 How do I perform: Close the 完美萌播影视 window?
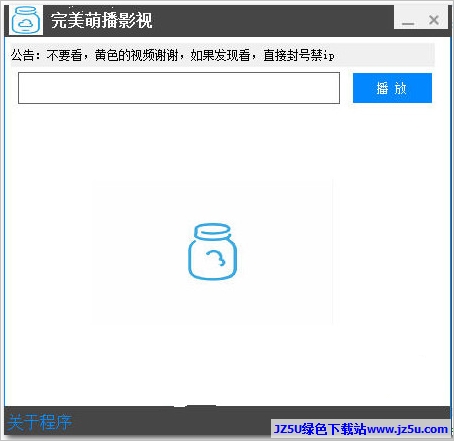click(434, 20)
